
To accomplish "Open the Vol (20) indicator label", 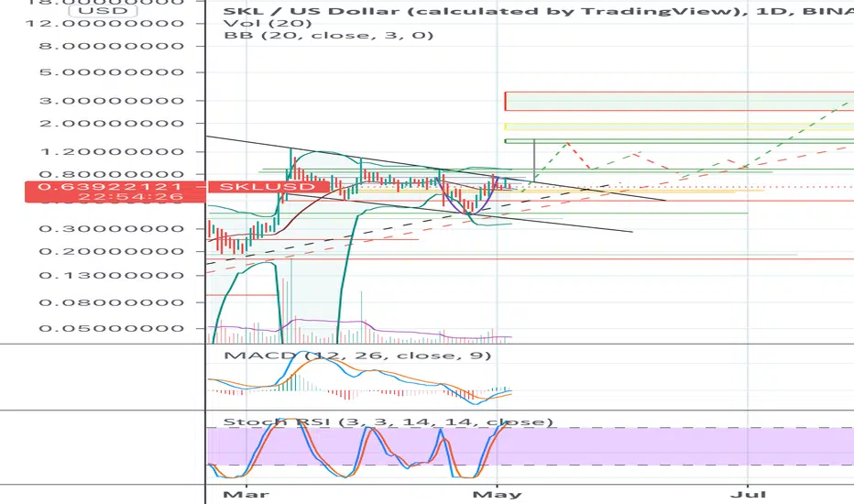I will (x=268, y=23).
